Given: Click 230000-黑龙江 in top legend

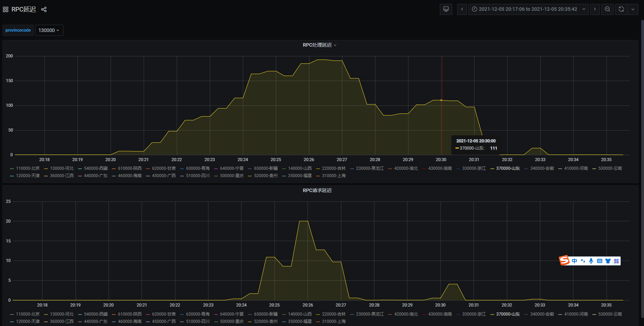Looking at the screenshot, I should click(370, 168).
